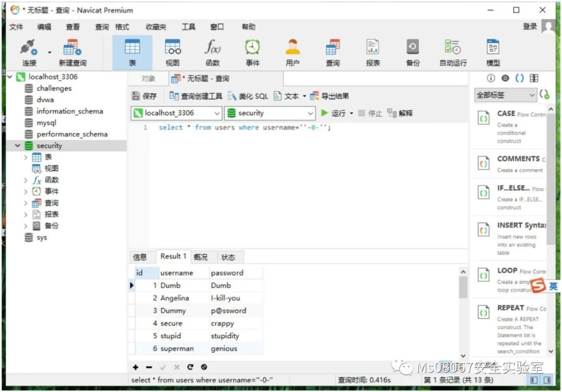Collapse the security database node

[17, 146]
